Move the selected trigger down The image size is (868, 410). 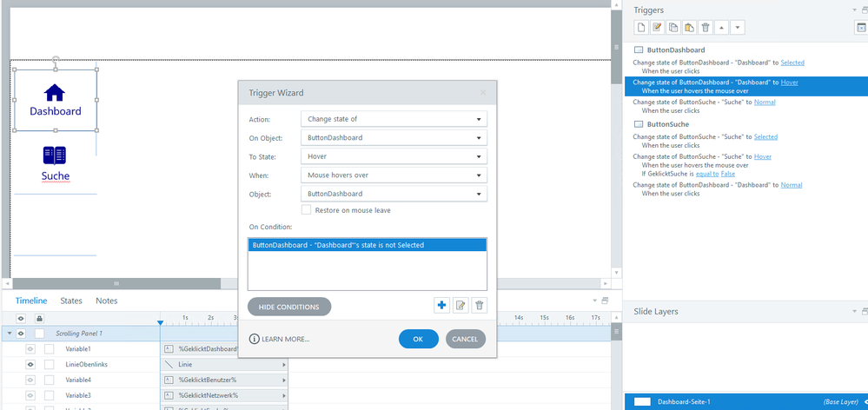coord(738,28)
